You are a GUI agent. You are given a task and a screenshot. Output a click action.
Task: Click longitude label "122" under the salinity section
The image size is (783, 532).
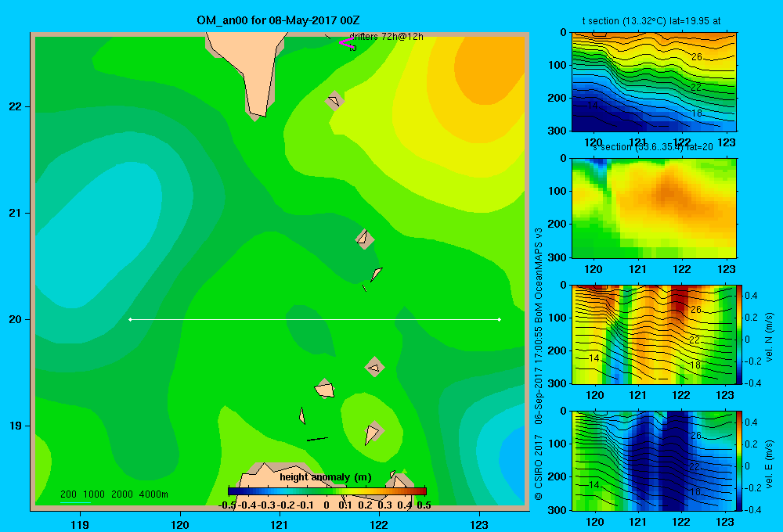(x=682, y=269)
